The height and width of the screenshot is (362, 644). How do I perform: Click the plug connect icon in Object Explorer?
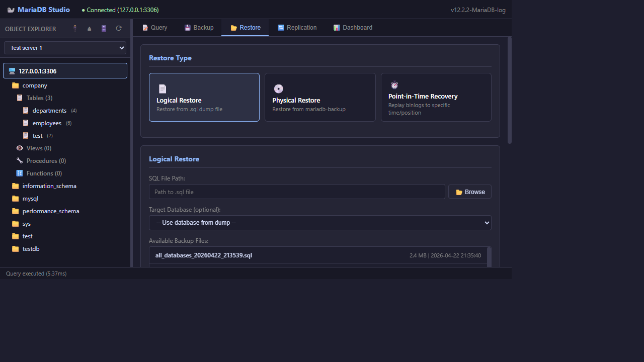(75, 29)
